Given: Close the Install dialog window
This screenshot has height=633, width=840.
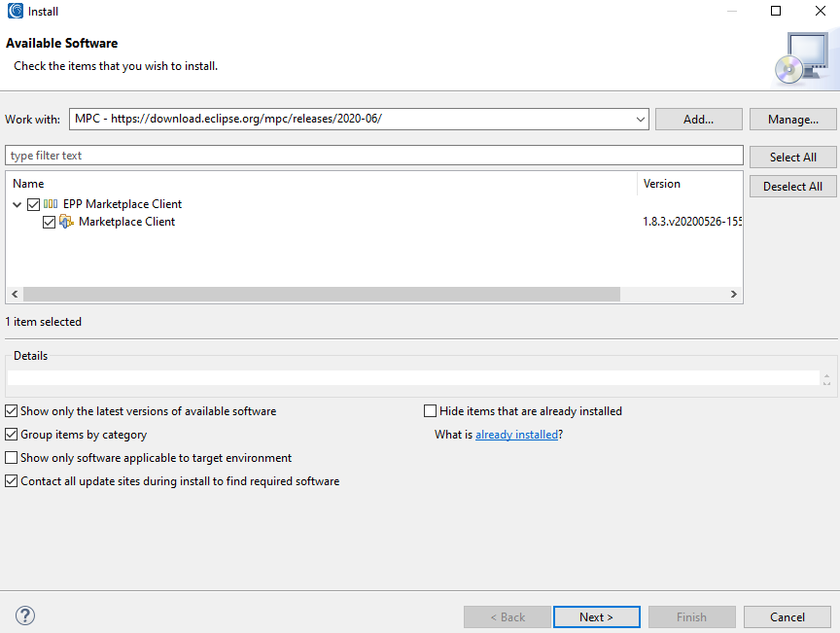Looking at the screenshot, I should click(x=821, y=11).
